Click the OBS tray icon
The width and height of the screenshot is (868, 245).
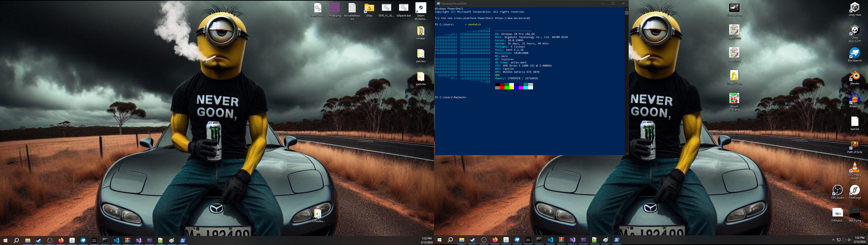[x=844, y=240]
